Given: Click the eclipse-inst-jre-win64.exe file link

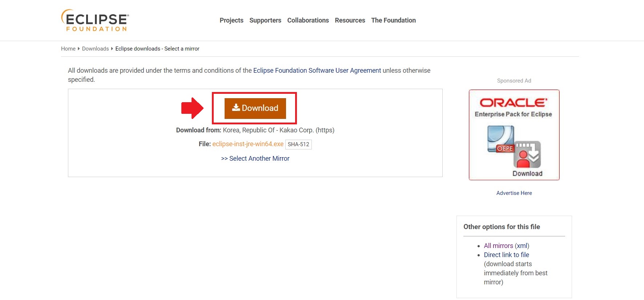Looking at the screenshot, I should click(x=248, y=144).
